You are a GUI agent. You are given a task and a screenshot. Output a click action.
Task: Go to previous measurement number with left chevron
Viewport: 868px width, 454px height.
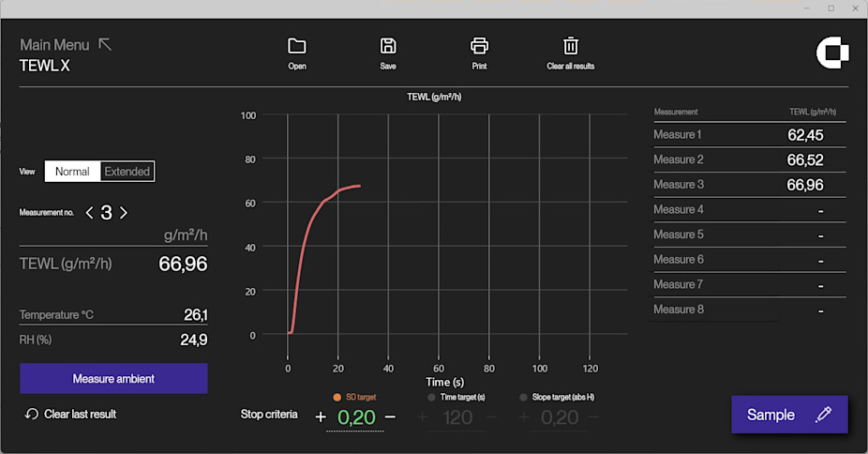click(89, 213)
